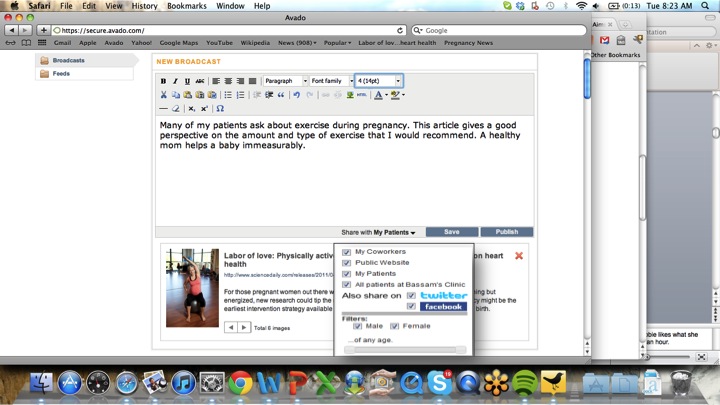Image resolution: width=720 pixels, height=405 pixels.
Task: Toggle All patients at Bassam's Clinic
Action: (347, 285)
